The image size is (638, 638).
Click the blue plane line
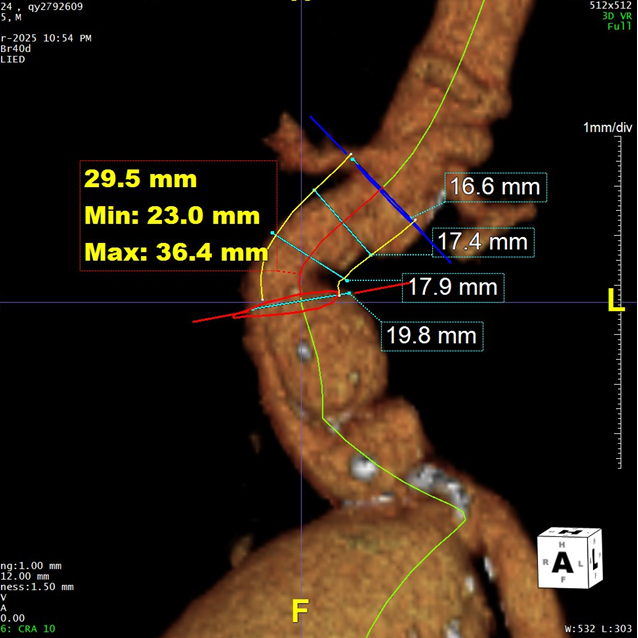click(380, 190)
